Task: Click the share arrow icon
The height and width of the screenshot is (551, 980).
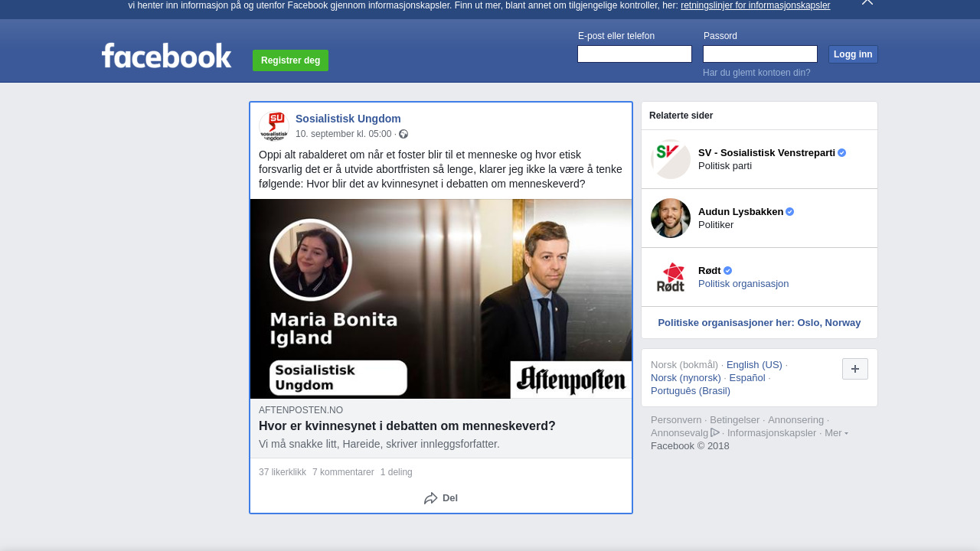Action: click(431, 498)
